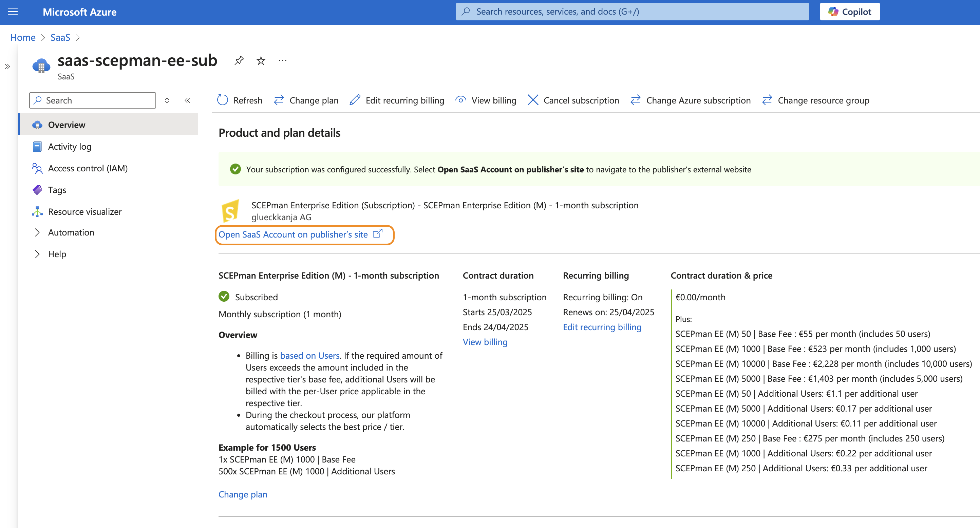Pin saas-scepman-ee-sub to dashboard
This screenshot has height=528, width=980.
[239, 60]
